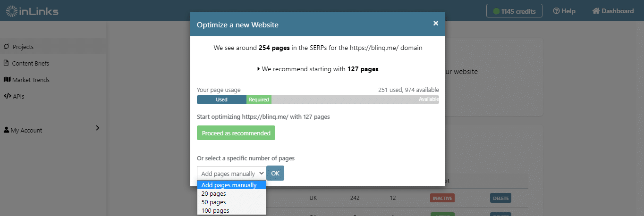Image resolution: width=644 pixels, height=216 pixels.
Task: Go to the Dashboard
Action: (x=613, y=11)
